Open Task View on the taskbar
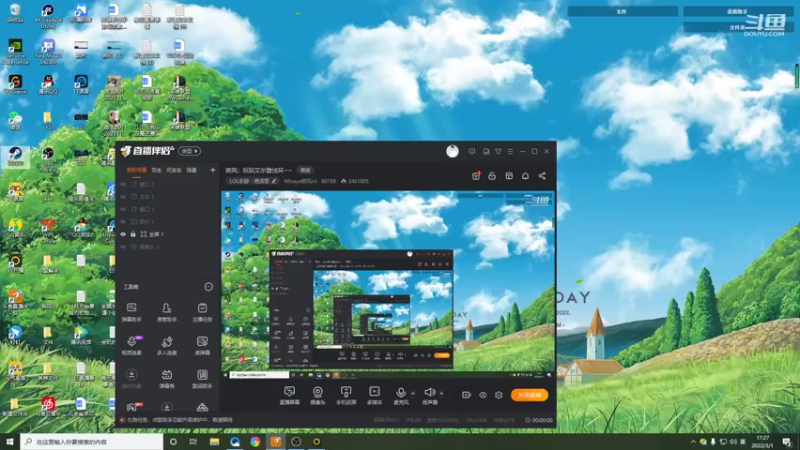The height and width of the screenshot is (450, 800). pos(193,442)
